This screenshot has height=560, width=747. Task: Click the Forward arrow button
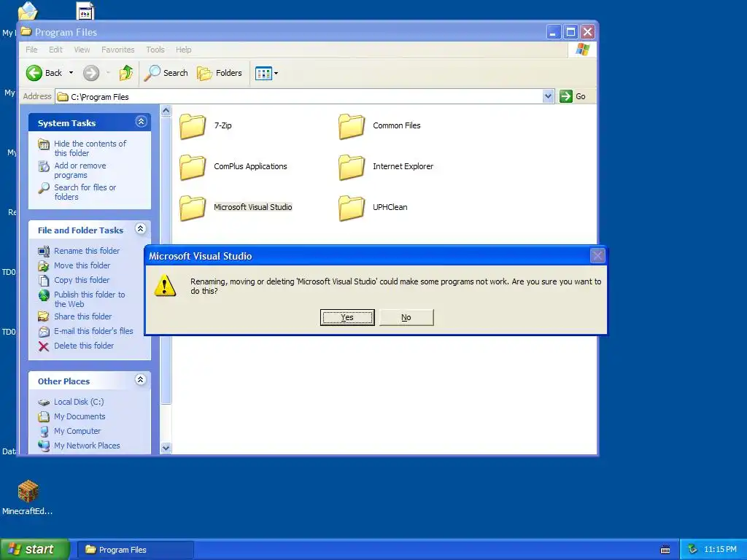(x=91, y=73)
